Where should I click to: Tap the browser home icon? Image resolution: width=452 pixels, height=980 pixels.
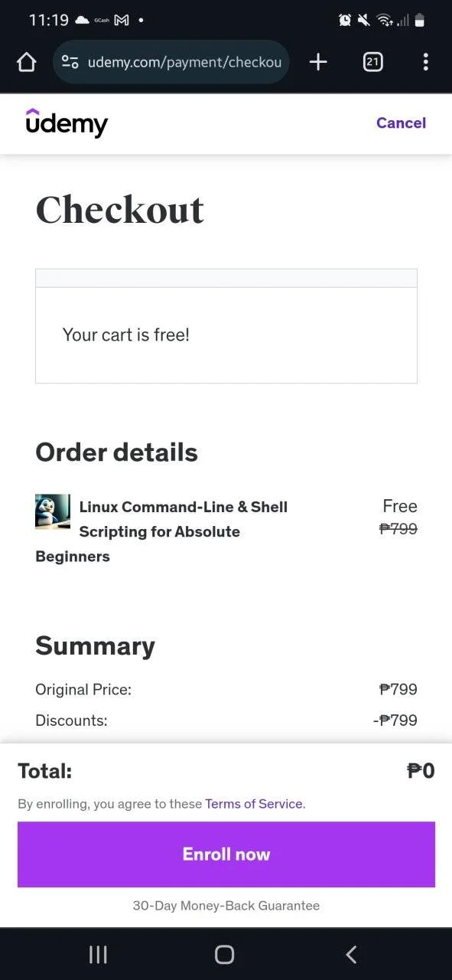coord(26,62)
